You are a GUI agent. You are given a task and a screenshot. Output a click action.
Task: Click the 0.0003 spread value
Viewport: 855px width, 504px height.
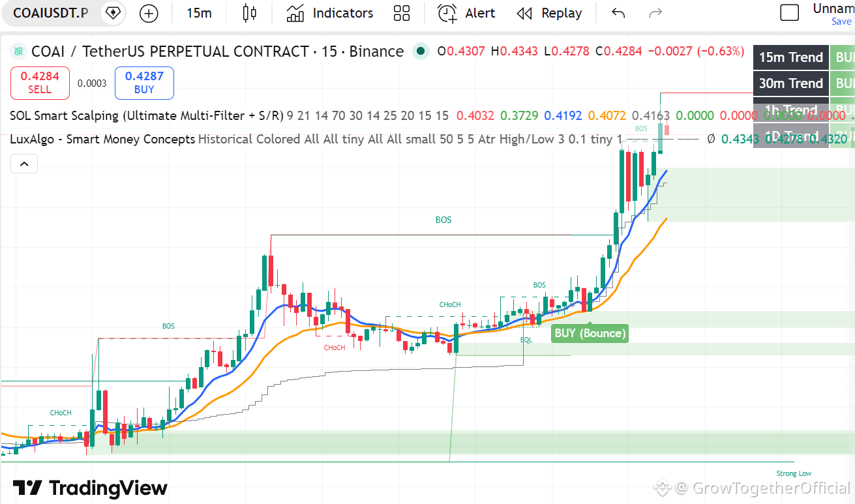tap(92, 83)
